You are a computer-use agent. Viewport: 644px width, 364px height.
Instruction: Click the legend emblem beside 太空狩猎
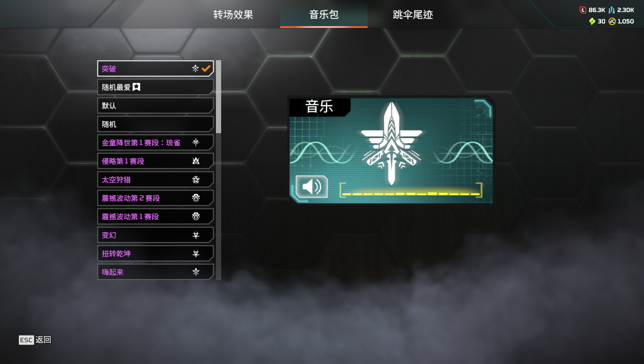[x=196, y=180]
